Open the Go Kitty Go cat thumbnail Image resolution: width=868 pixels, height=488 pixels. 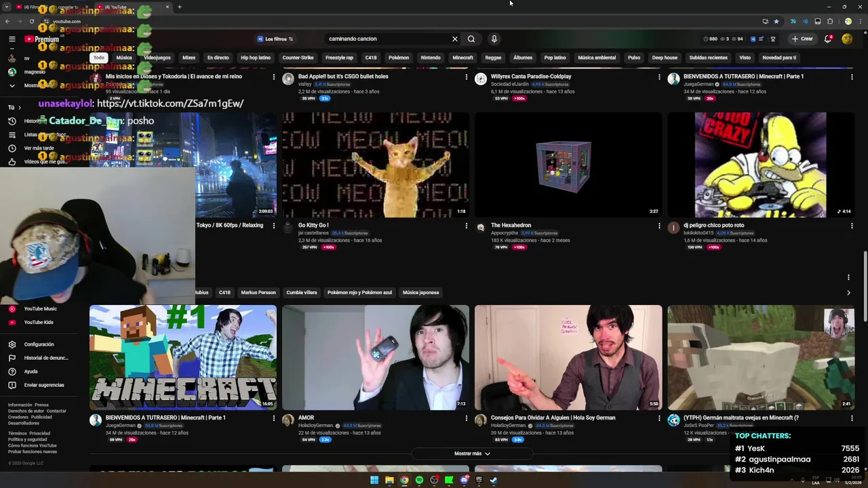(376, 165)
